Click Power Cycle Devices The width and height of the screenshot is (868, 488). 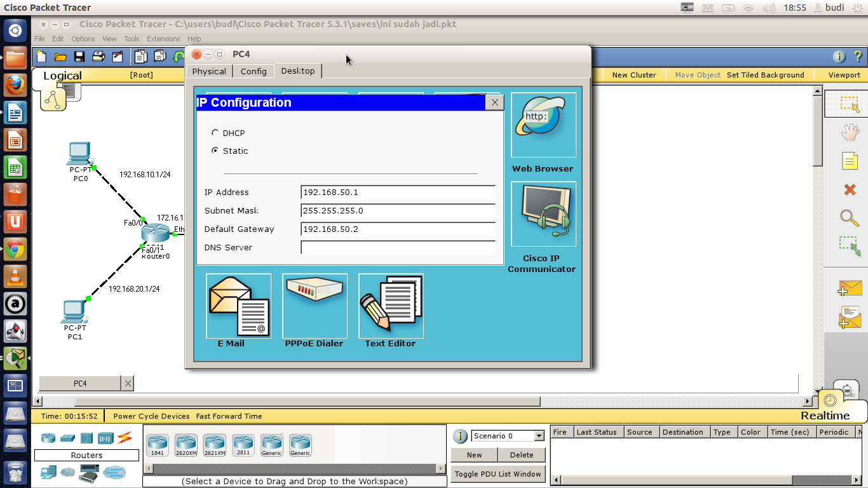[151, 416]
